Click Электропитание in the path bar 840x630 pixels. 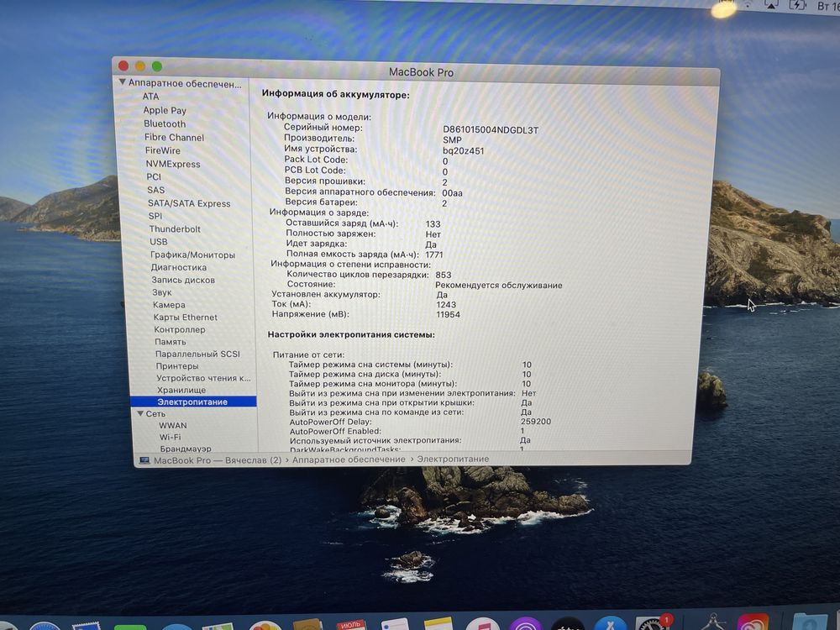pos(454,459)
